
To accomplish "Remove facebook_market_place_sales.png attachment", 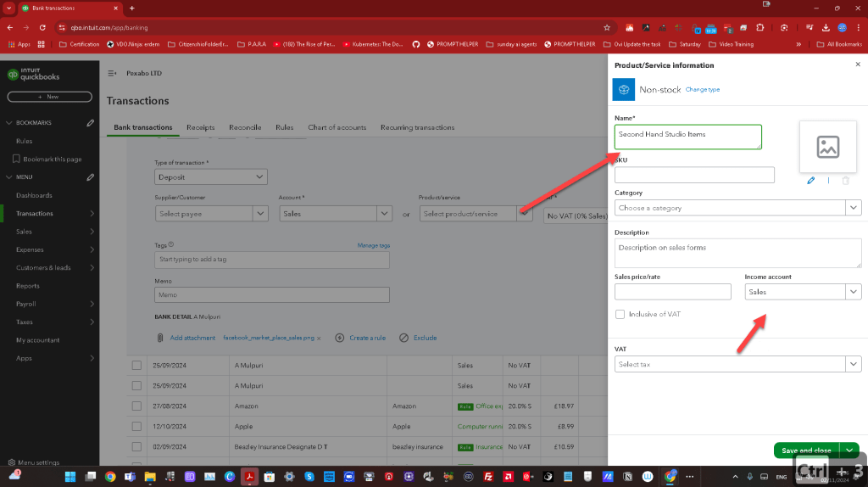I will (x=319, y=338).
